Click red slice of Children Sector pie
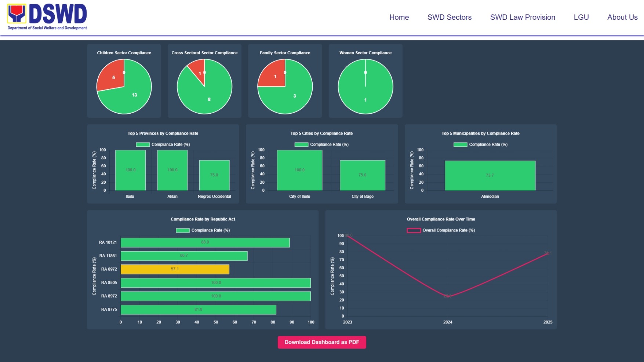 (110, 76)
